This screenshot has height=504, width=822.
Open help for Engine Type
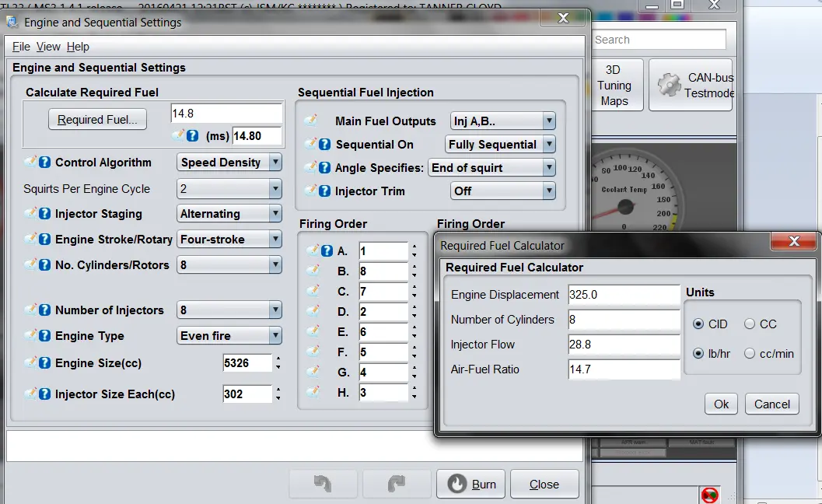tap(44, 336)
